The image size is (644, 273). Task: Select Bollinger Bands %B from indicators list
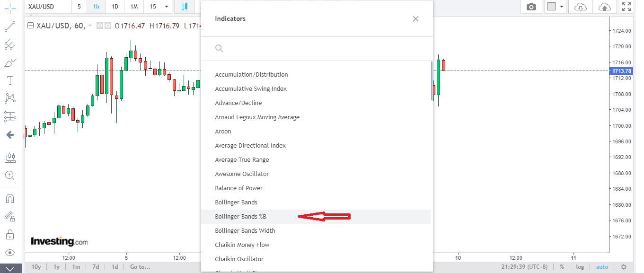point(240,217)
